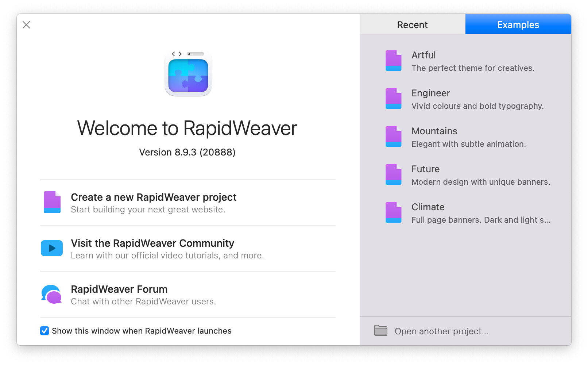Select the Examples tab
This screenshot has height=365, width=588.
[x=518, y=24]
